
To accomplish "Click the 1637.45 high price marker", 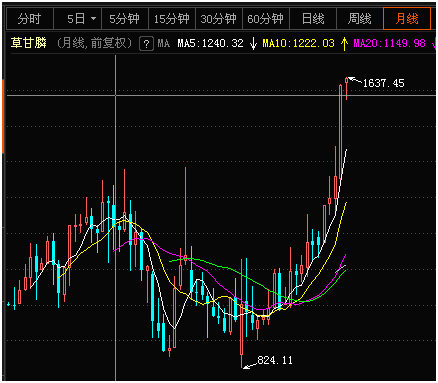I will click(383, 83).
